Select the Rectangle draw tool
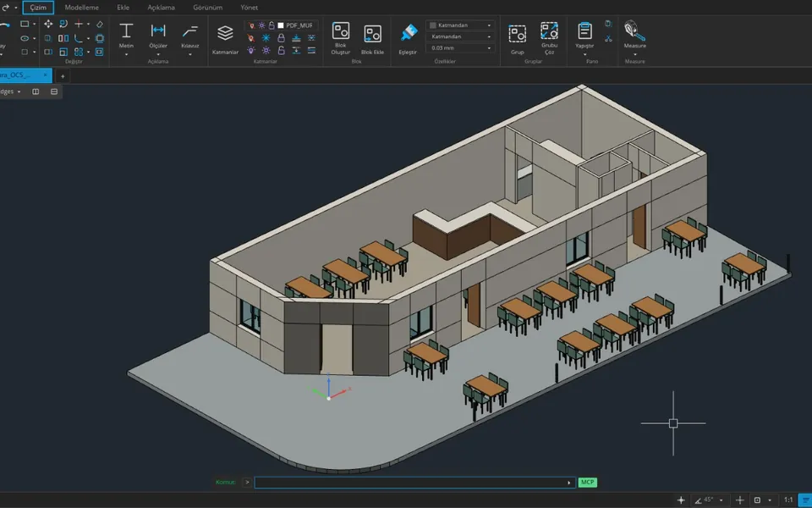Viewport: 812px width, 508px height. click(x=25, y=24)
